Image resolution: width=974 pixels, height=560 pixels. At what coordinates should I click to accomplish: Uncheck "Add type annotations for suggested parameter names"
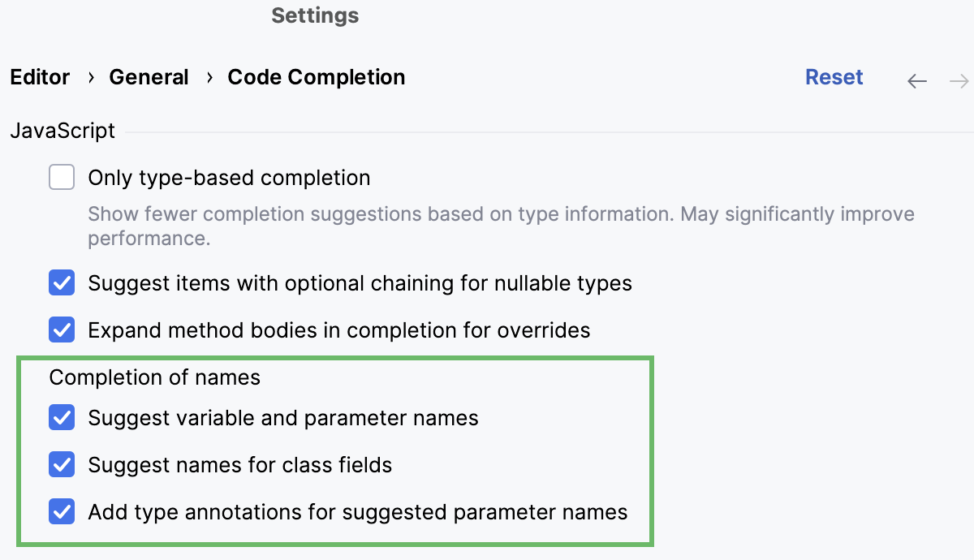coord(61,511)
